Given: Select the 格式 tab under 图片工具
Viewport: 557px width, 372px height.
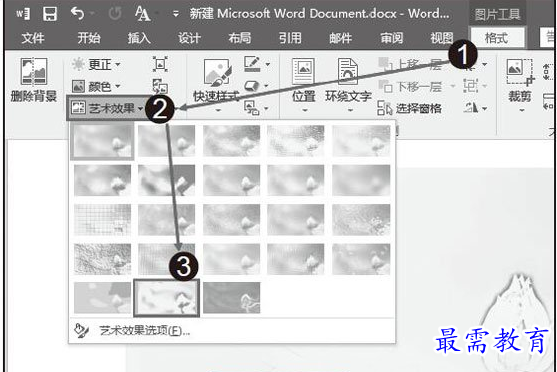Looking at the screenshot, I should pos(497,38).
